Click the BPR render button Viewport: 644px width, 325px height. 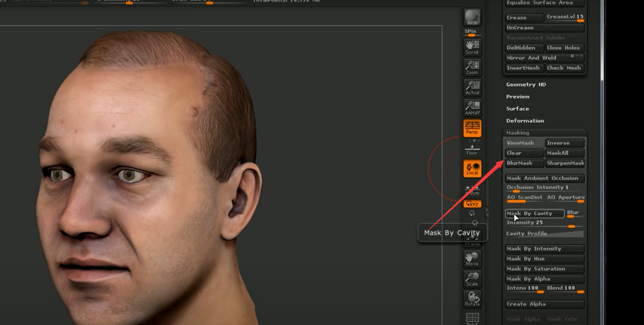click(472, 17)
